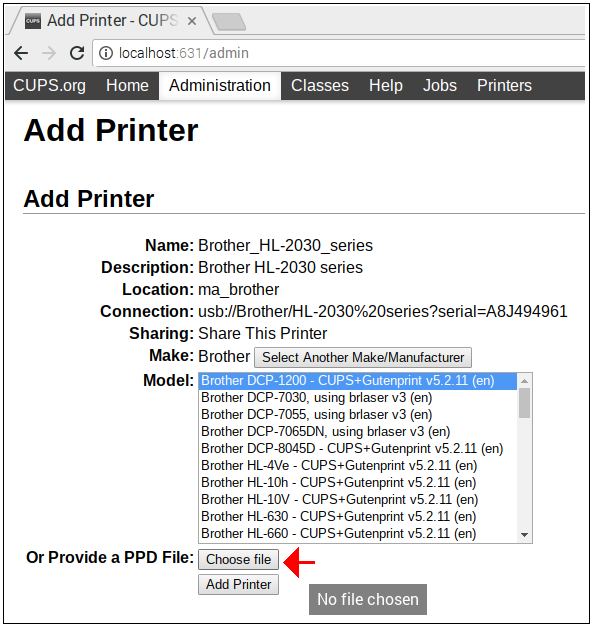Reload the page with refresh icon
This screenshot has height=627, width=593.
(x=77, y=53)
